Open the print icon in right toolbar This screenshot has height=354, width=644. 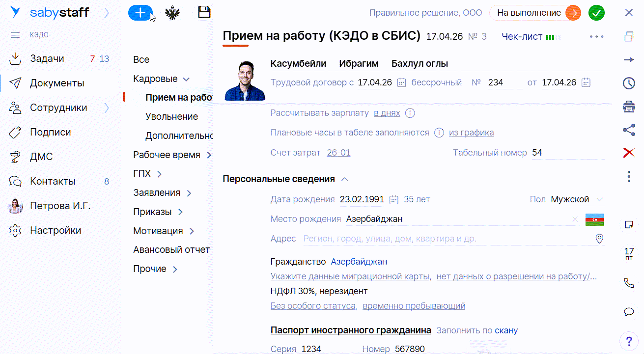[x=628, y=107]
